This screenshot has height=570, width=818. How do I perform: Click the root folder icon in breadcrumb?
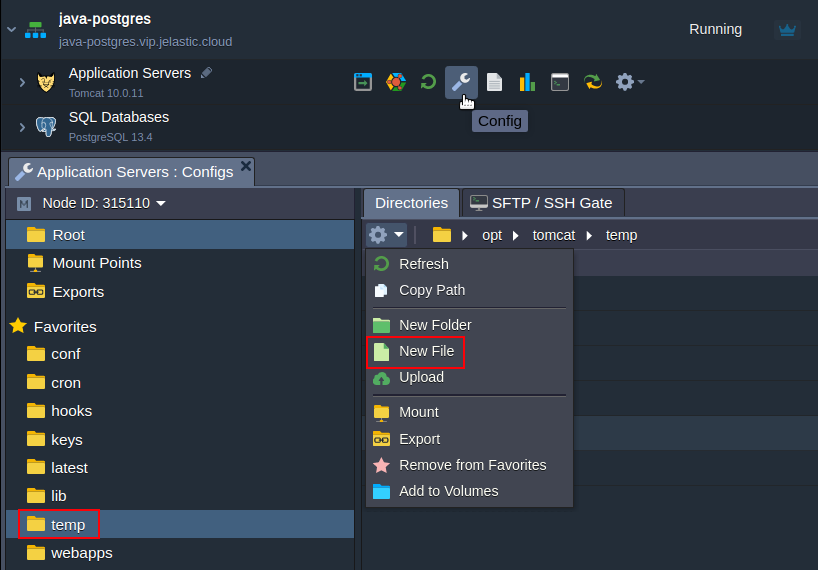pyautogui.click(x=441, y=235)
